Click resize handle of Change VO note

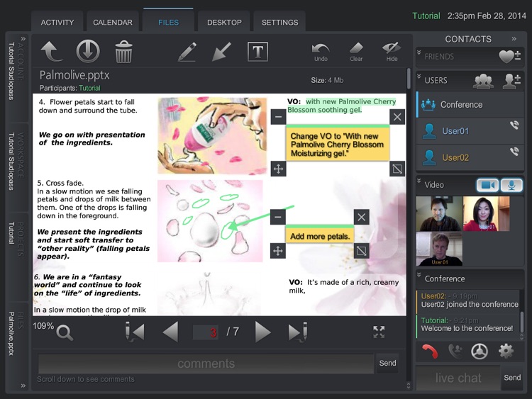397,169
